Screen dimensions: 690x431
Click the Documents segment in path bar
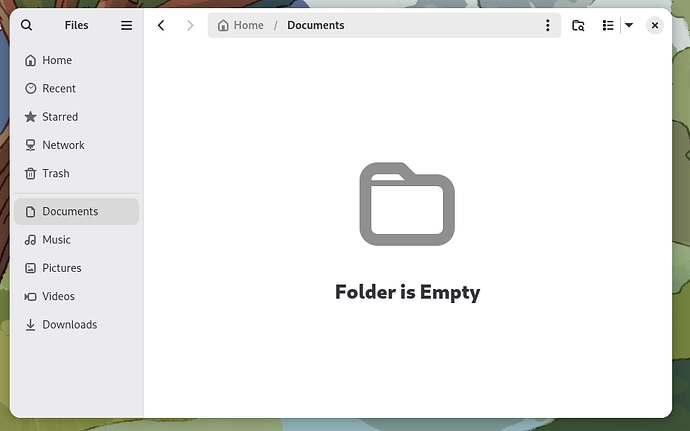316,25
